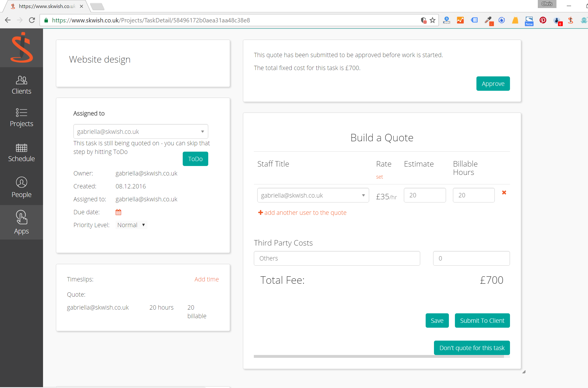This screenshot has width=588, height=388.
Task: Open the Schedule calendar icon
Action: [22, 148]
